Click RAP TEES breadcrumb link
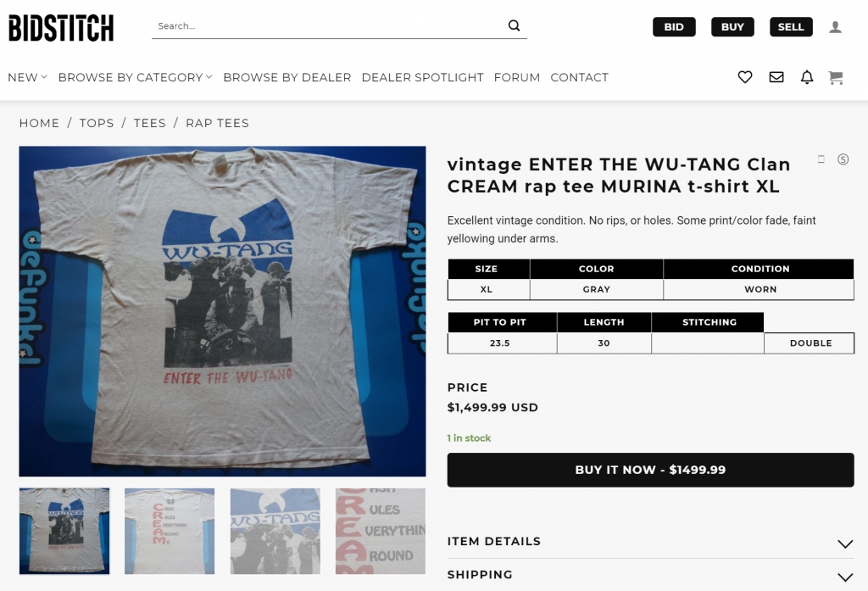 point(217,123)
